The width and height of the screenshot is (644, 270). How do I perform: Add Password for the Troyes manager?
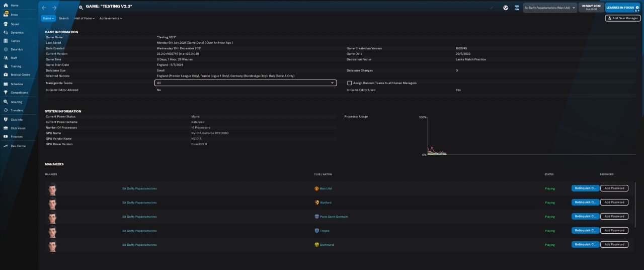coord(614,231)
